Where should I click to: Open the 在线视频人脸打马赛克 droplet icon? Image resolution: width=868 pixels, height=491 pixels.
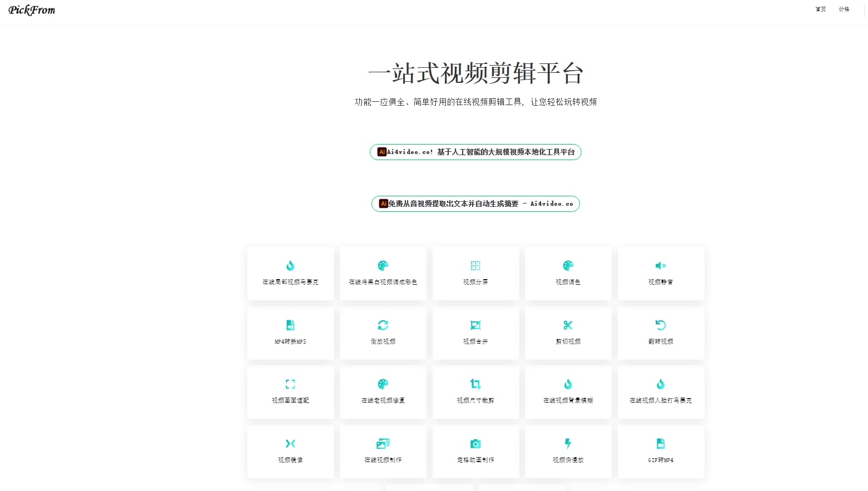click(x=661, y=384)
